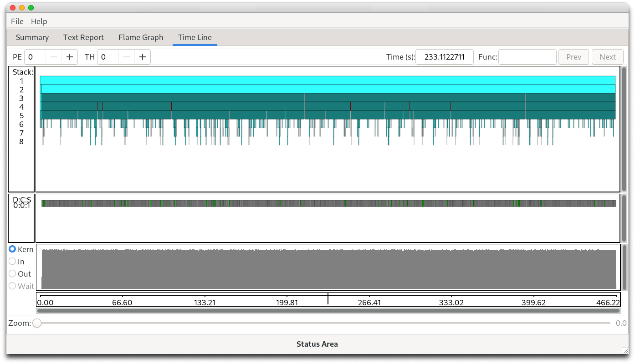Click the time marker on the ruler

click(x=328, y=299)
